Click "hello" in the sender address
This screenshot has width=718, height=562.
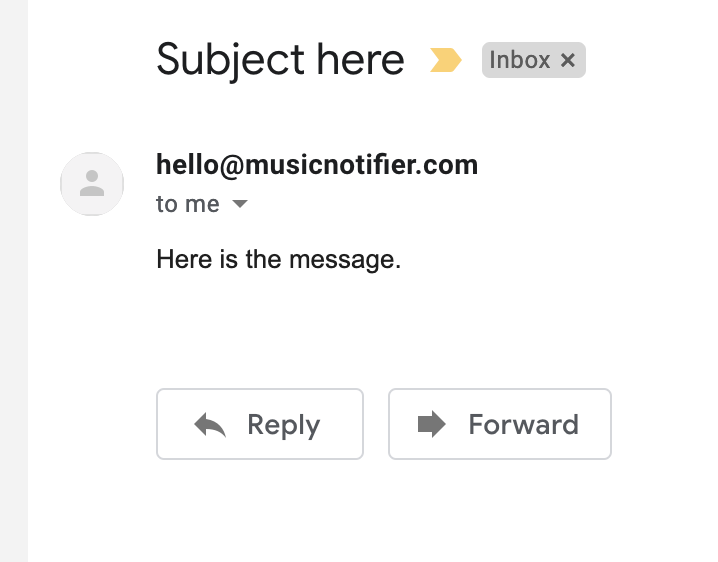[x=186, y=164]
